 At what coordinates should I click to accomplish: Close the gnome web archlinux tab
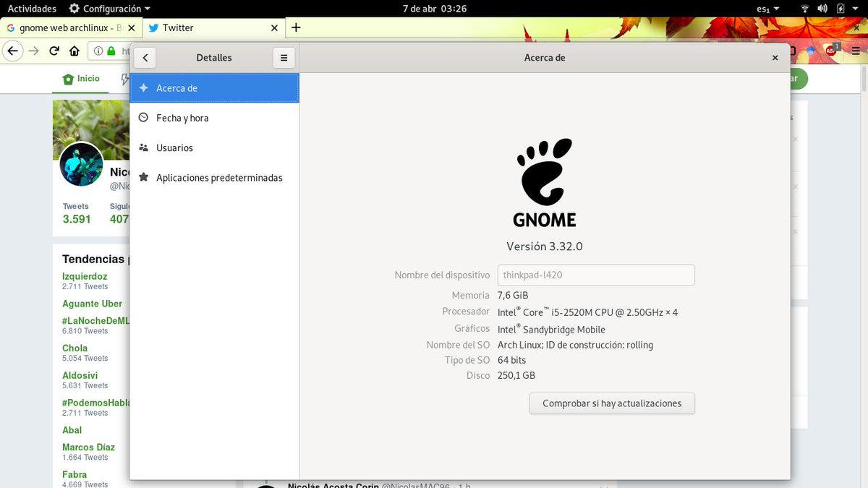click(130, 27)
